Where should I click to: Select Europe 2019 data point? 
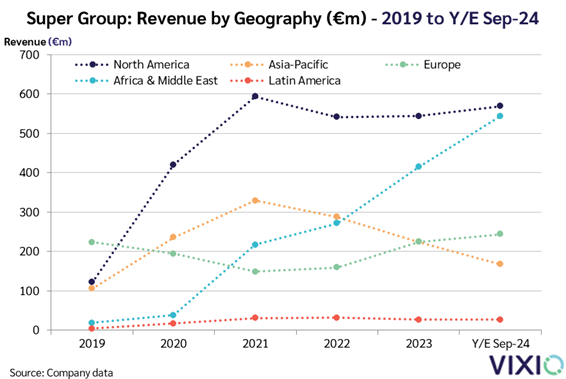(x=92, y=242)
